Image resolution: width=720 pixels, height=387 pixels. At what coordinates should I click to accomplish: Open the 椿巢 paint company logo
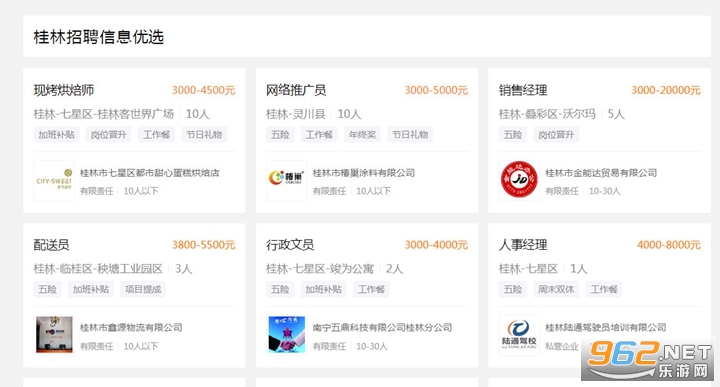click(287, 180)
